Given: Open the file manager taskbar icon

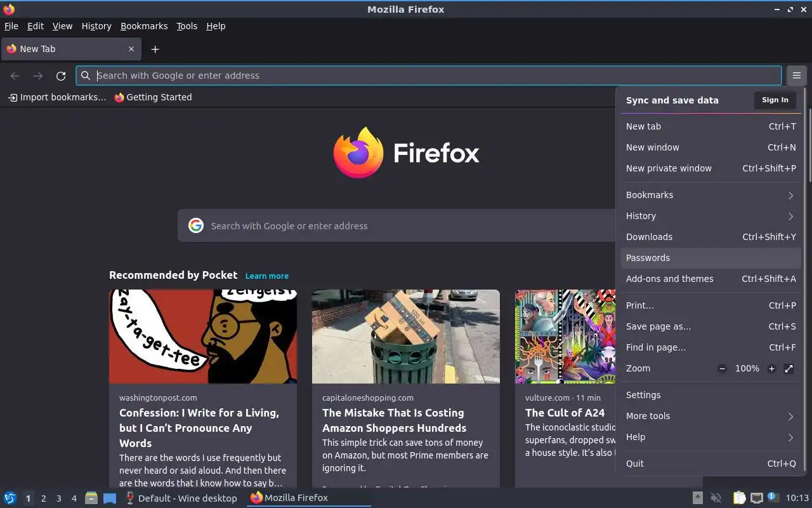Looking at the screenshot, I should pos(91,498).
